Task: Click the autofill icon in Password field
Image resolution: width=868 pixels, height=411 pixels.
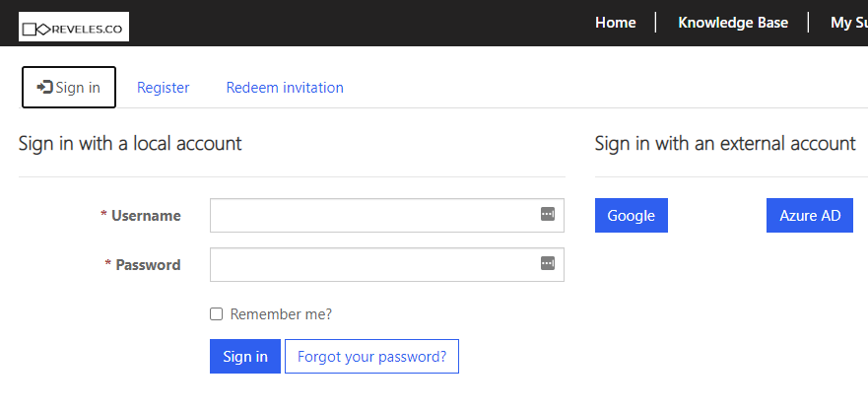Action: pos(548,263)
